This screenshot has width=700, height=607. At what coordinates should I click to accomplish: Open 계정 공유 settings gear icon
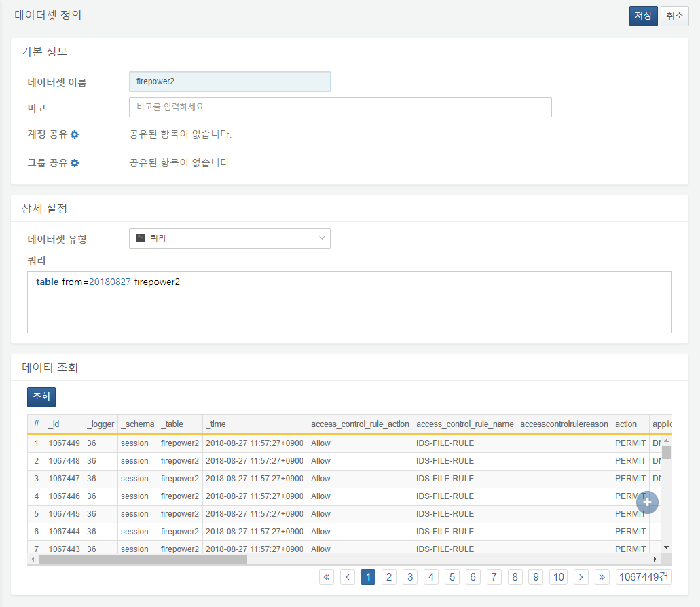(75, 134)
